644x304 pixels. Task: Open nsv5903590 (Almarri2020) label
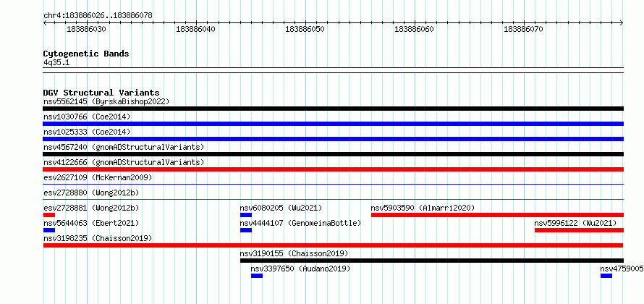pos(423,208)
